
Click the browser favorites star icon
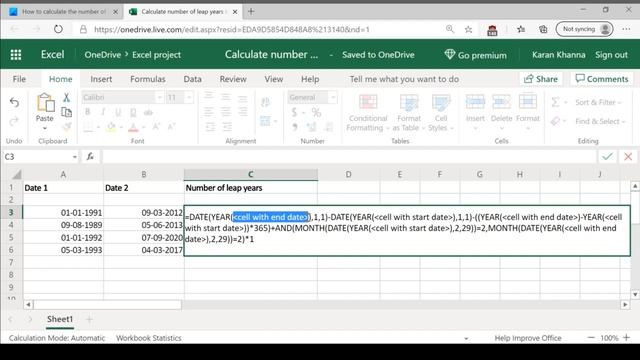[469, 29]
